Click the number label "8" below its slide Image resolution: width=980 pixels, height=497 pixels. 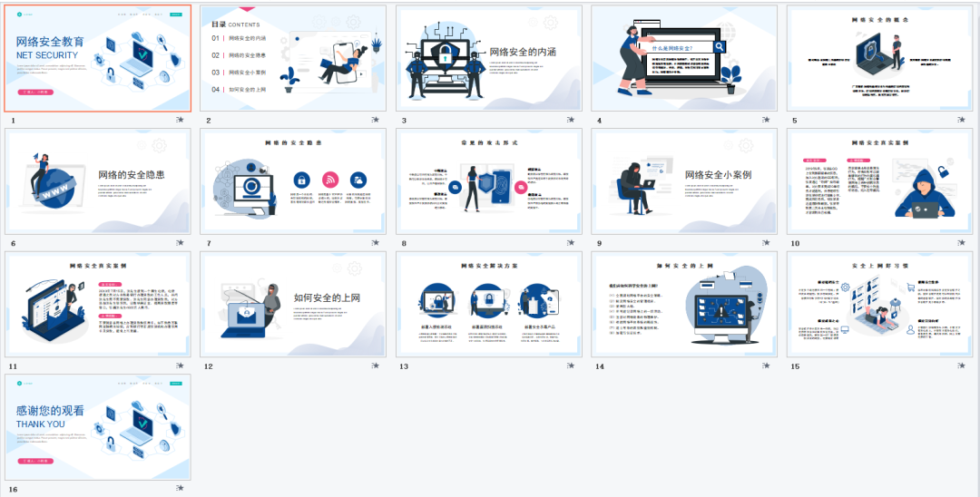tap(405, 243)
